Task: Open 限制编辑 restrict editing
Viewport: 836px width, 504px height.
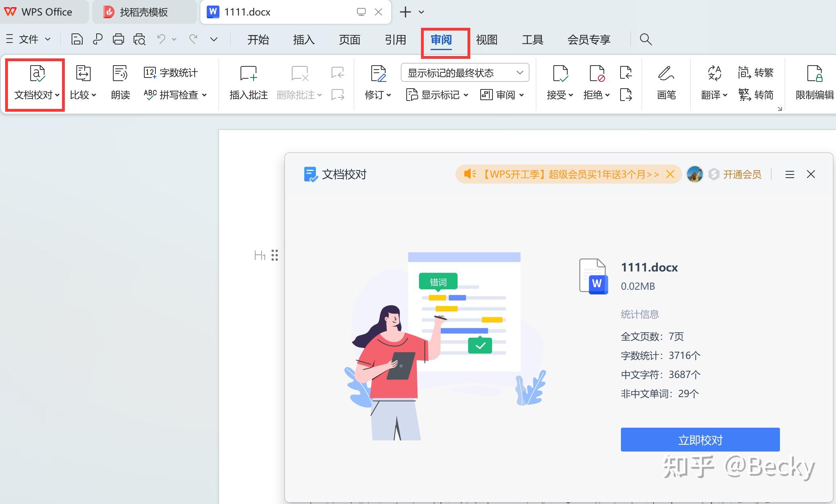Action: 815,83
